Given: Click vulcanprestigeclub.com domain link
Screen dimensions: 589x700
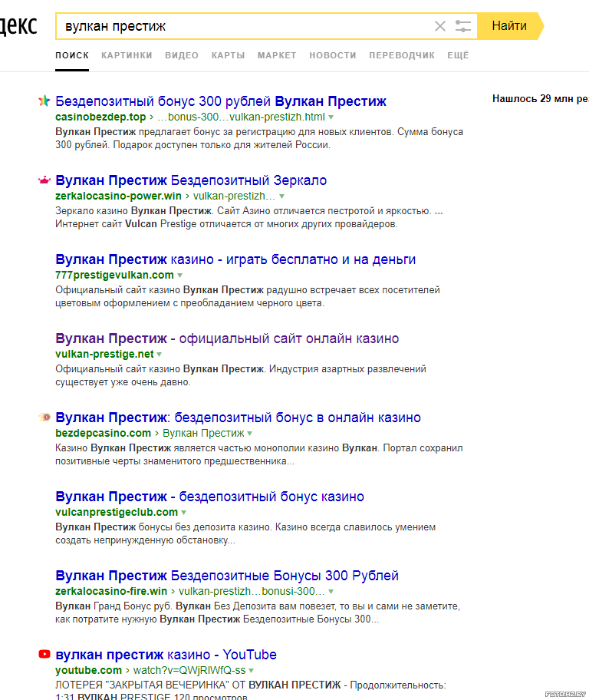Looking at the screenshot, I should point(117,512).
